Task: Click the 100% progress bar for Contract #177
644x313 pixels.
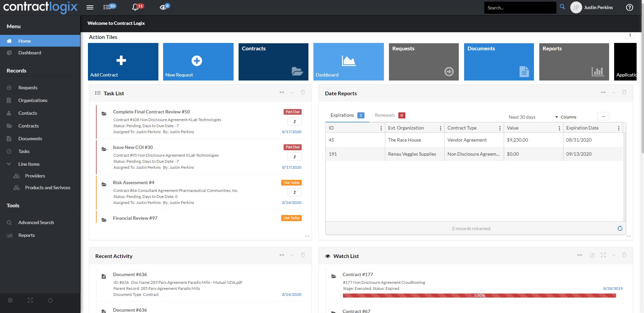Action: pos(479,296)
